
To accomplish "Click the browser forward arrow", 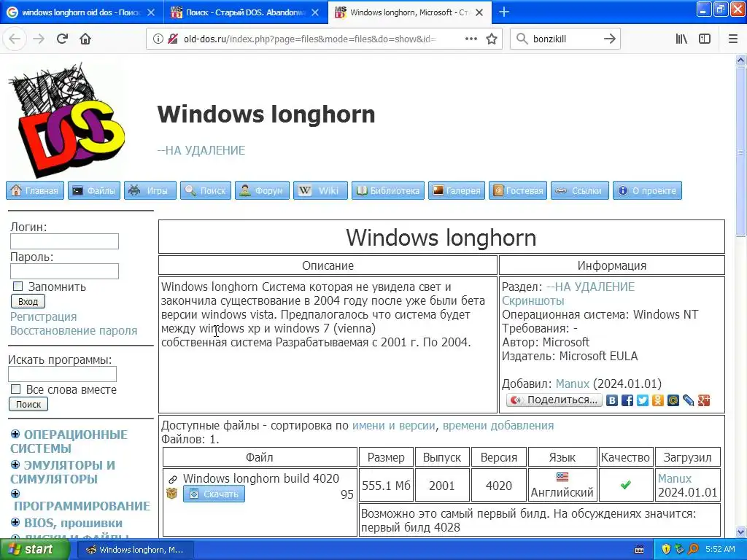I will click(39, 39).
